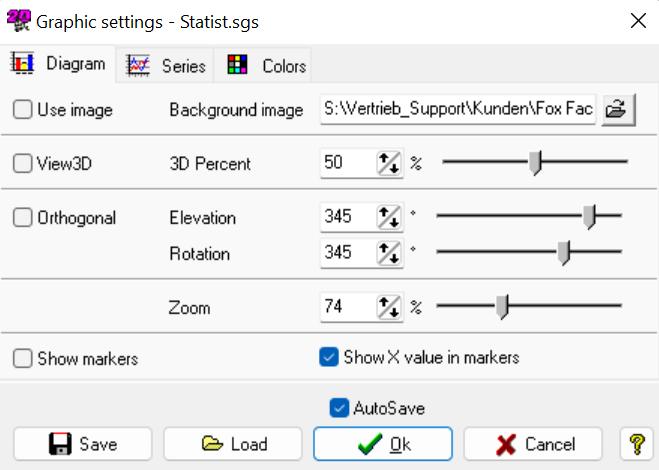Click the Rotation spinner arrows
The width and height of the screenshot is (659, 470).
(387, 253)
